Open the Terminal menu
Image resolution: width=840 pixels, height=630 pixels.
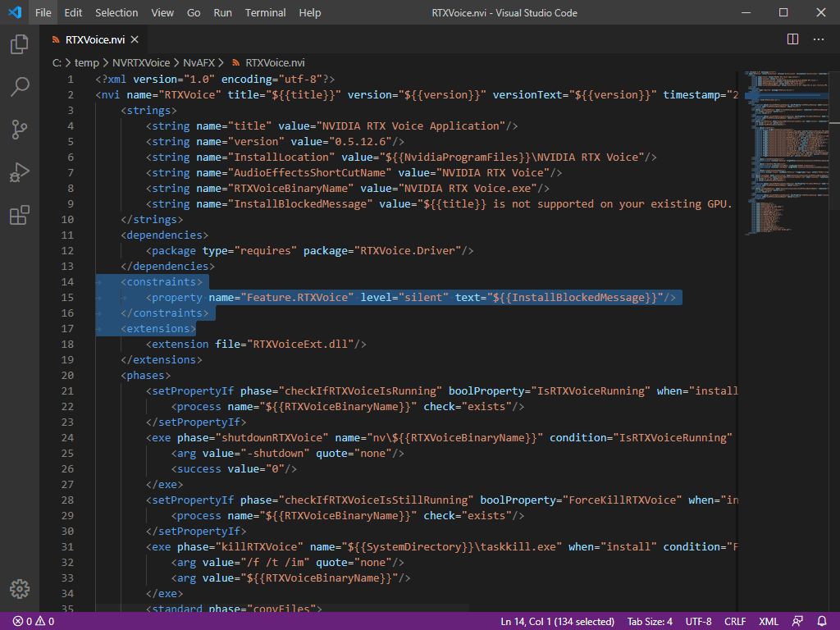265,13
